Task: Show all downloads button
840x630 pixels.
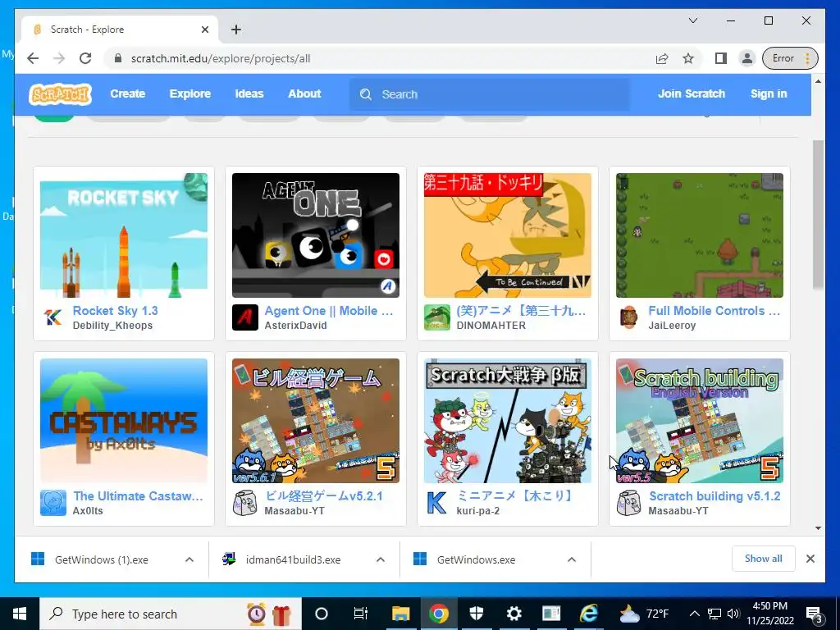Action: click(x=764, y=559)
